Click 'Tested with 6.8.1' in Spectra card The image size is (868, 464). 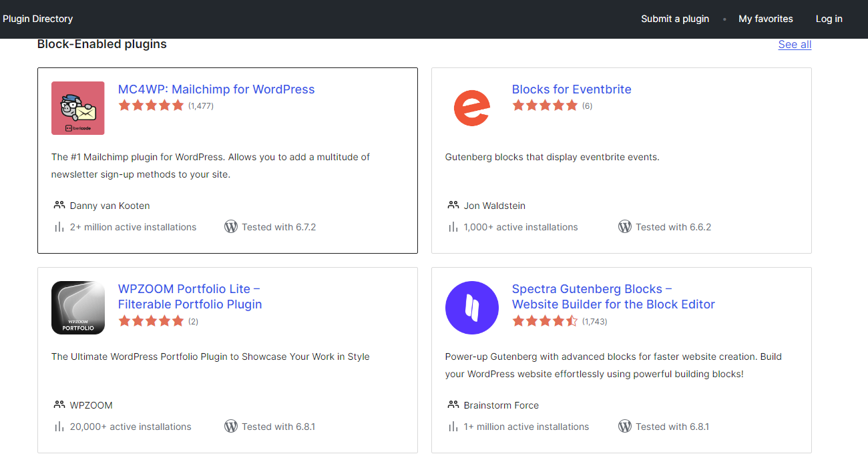(672, 427)
